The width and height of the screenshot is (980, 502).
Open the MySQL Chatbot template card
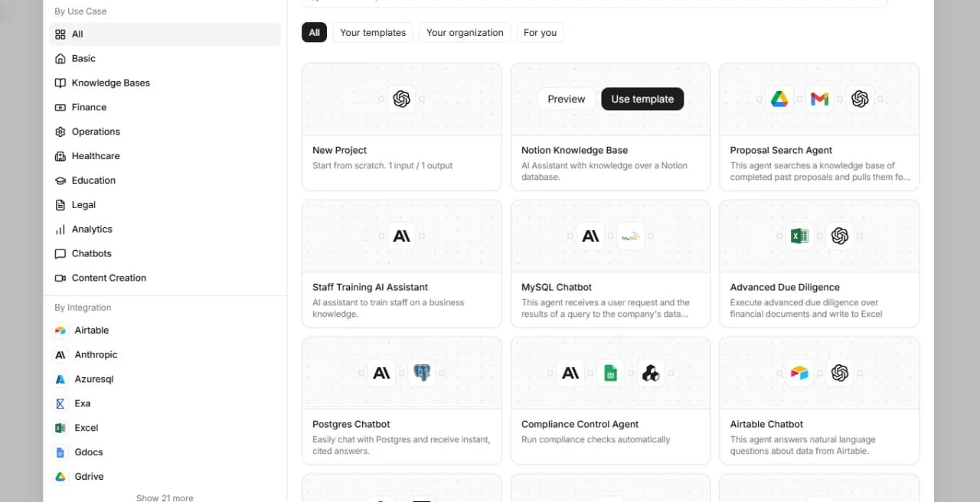610,263
